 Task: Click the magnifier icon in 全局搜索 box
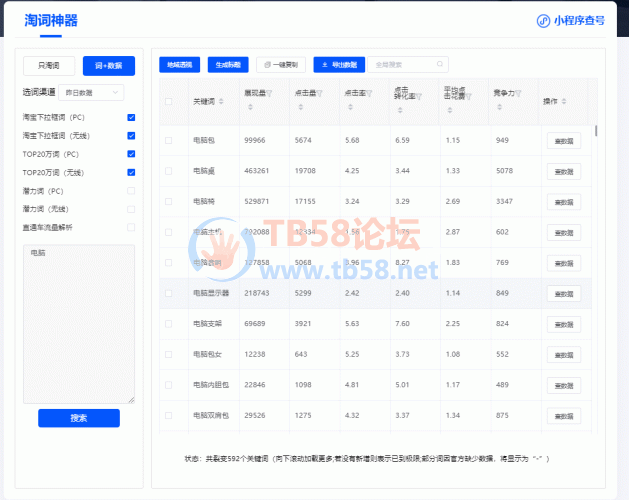pos(440,64)
